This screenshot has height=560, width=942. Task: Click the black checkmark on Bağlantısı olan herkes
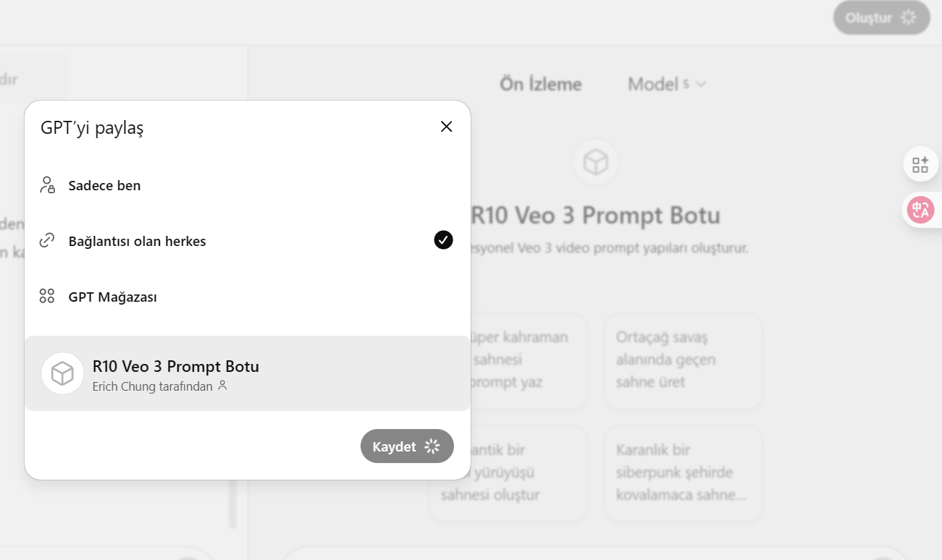443,240
